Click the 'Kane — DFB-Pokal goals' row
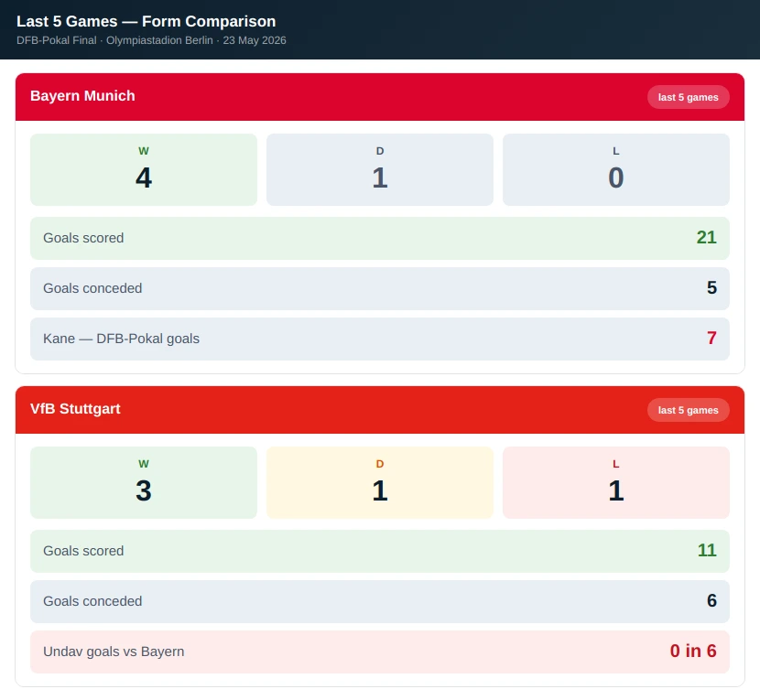760x700 pixels. tap(380, 339)
